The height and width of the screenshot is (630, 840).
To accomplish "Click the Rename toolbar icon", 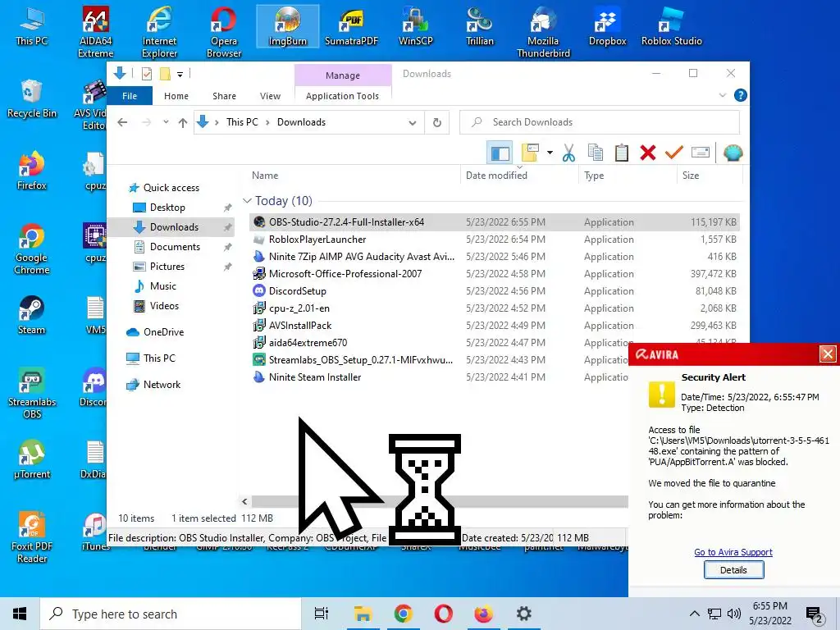I will tap(701, 153).
